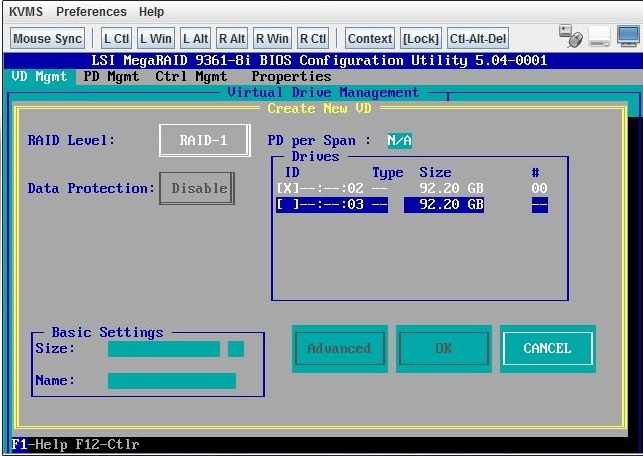Toggle the L Ctl key button
This screenshot has height=456, width=643.
tap(116, 38)
